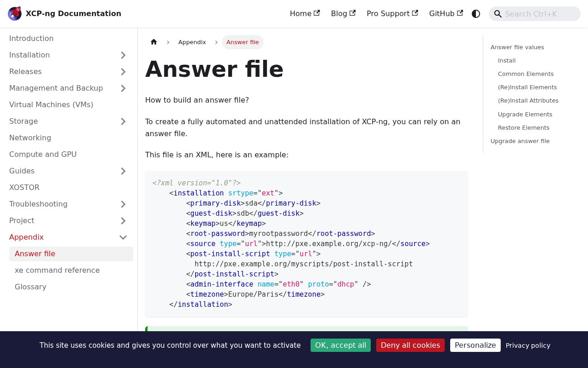Image resolution: width=588 pixels, height=368 pixels.
Task: Open the Appendix breadcrumb link
Action: (192, 41)
